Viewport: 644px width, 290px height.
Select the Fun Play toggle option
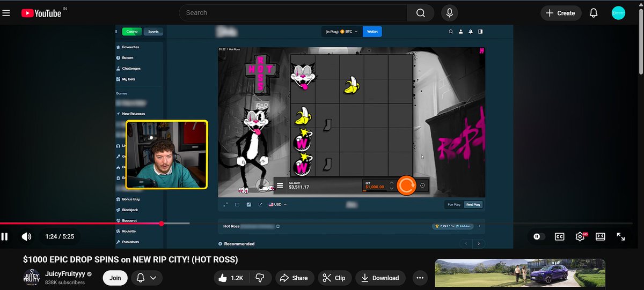pos(454,204)
